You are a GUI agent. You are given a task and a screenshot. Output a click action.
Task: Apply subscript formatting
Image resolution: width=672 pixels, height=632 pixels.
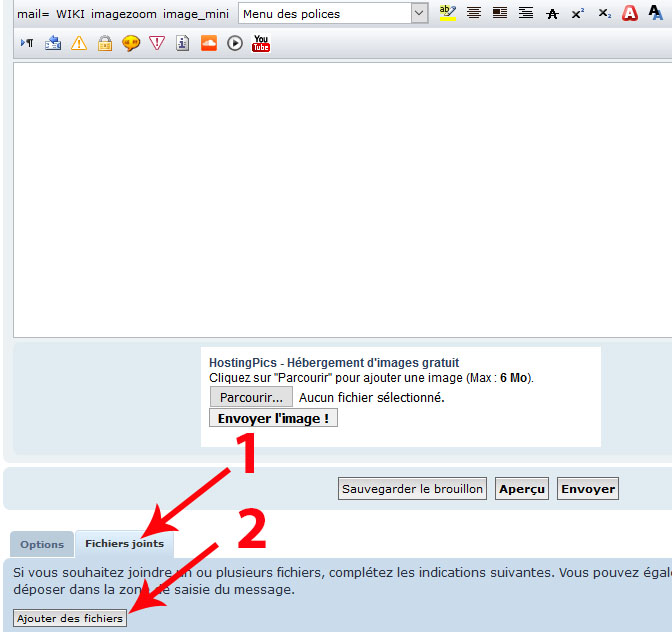[604, 14]
